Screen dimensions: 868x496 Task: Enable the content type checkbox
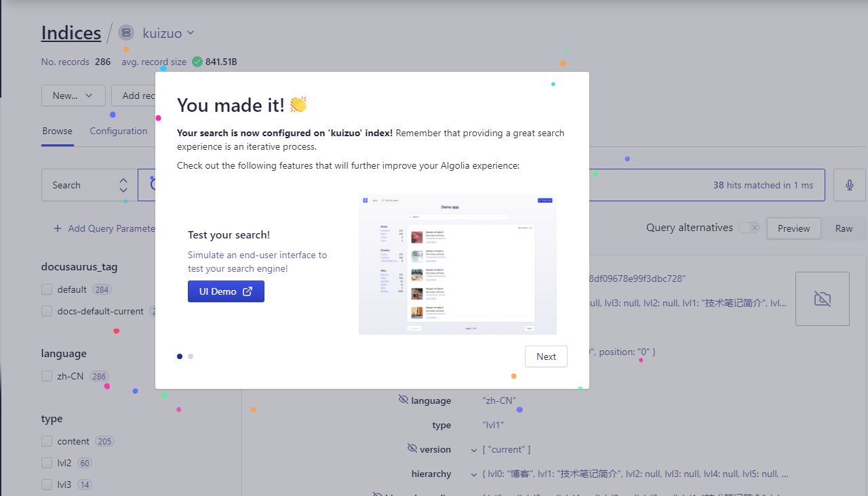click(47, 441)
